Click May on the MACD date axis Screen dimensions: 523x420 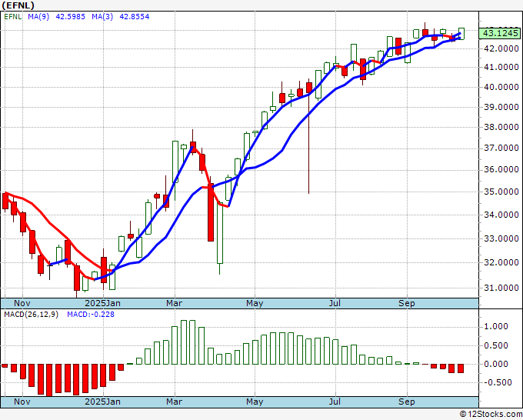[255, 402]
